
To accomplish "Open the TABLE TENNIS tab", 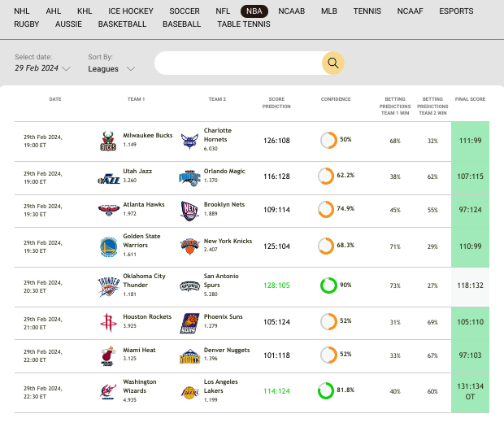I will click(244, 24).
